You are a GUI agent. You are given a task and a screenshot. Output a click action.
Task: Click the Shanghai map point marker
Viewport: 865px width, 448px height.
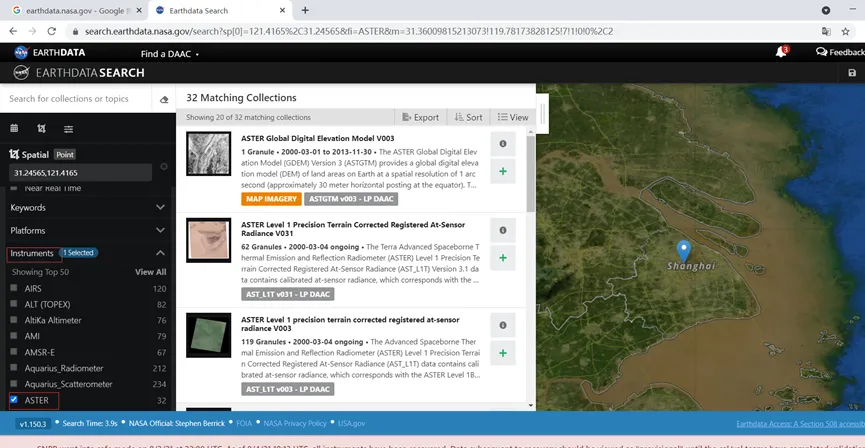(684, 251)
